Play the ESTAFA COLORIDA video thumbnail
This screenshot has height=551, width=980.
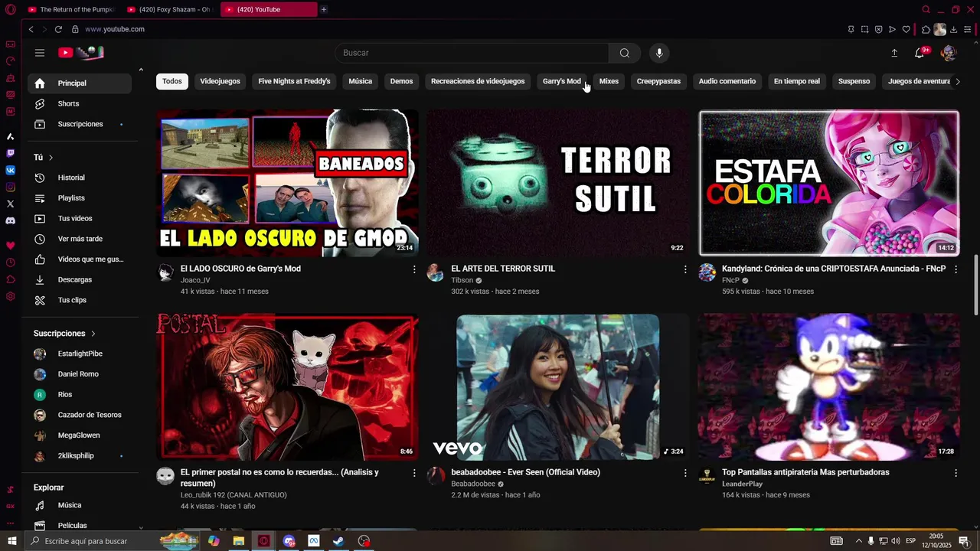tap(829, 183)
